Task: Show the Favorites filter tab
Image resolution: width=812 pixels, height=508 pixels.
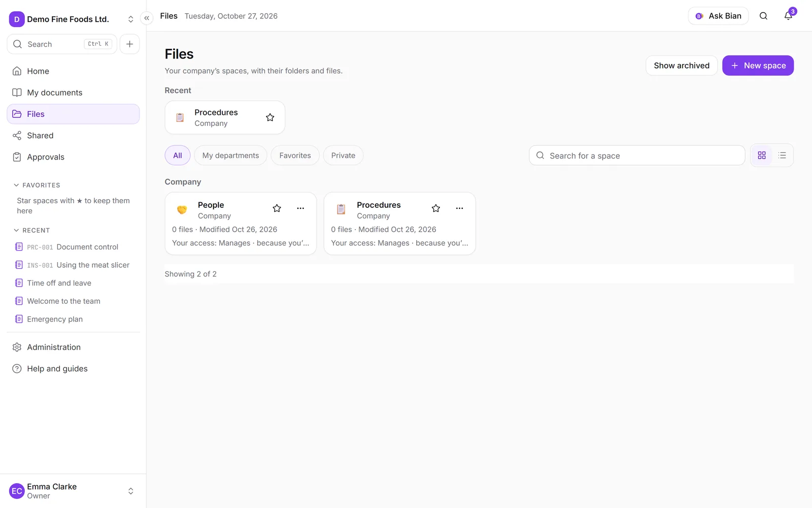Action: pos(295,155)
